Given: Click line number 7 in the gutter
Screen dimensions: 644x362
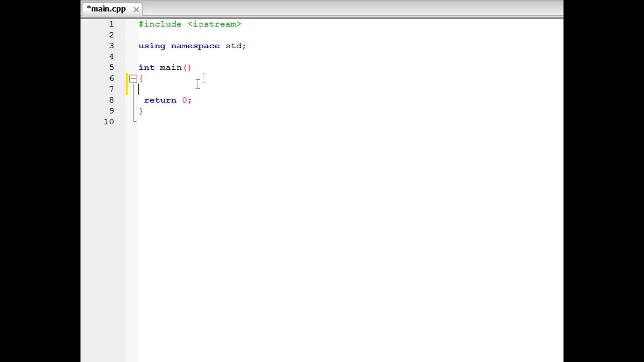Looking at the screenshot, I should point(111,89).
